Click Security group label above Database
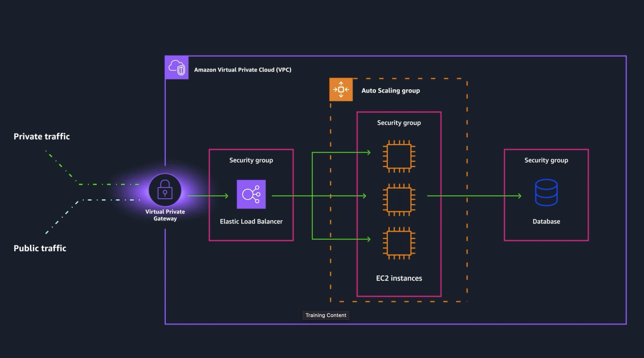644x358 pixels. [x=546, y=160]
